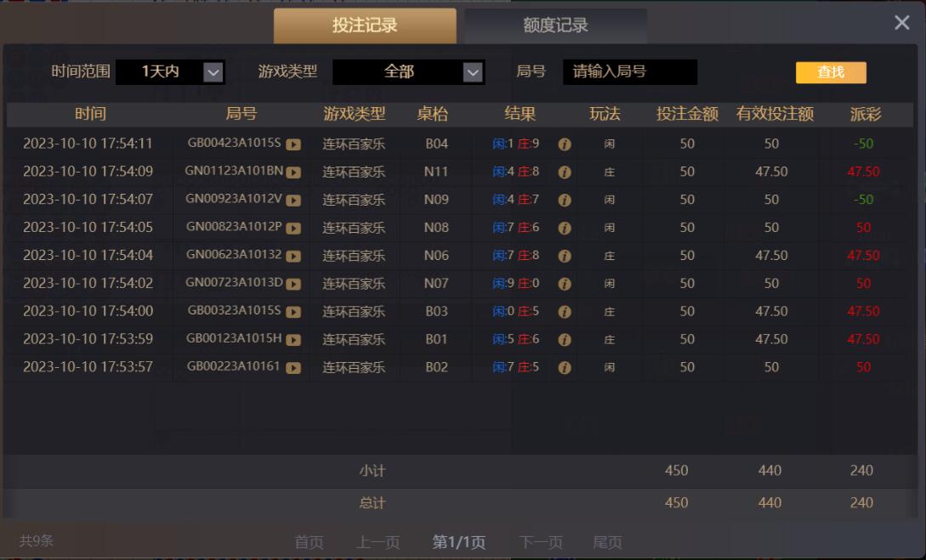Open info icon for table N08 result
The image size is (926, 560).
click(565, 228)
